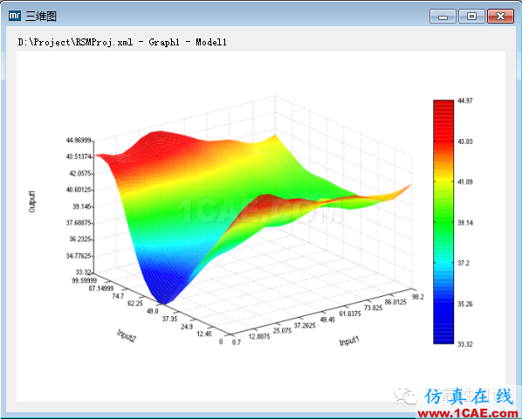Click the 三维图 window title text
The width and height of the screenshot is (522, 420).
(41, 16)
